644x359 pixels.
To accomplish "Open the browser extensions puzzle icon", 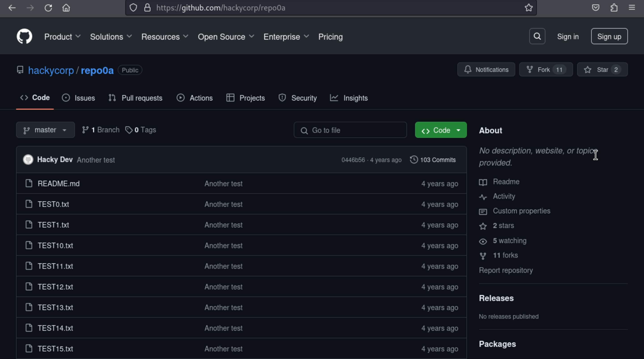I will tap(614, 8).
